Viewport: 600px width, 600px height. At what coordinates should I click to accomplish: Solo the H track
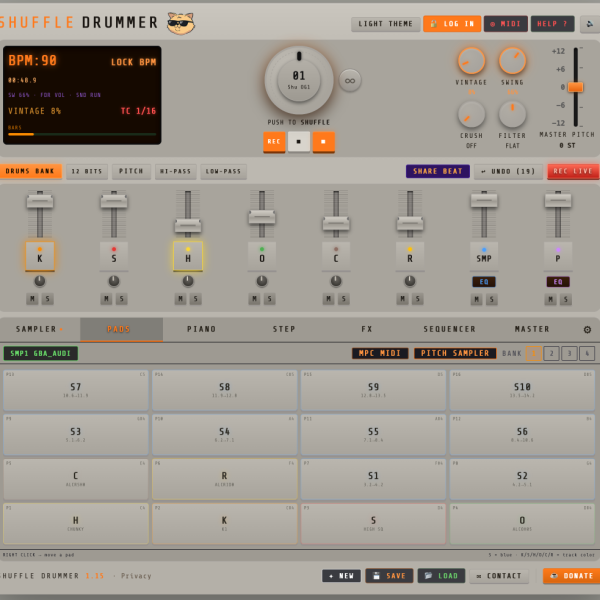tap(196, 299)
